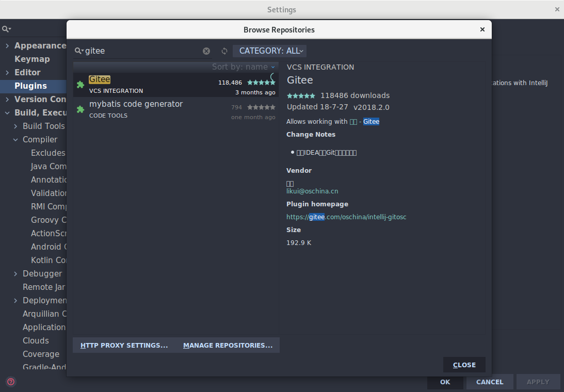Image resolution: width=564 pixels, height=392 pixels.
Task: Open the Sort by: name dropdown
Action: [243, 67]
